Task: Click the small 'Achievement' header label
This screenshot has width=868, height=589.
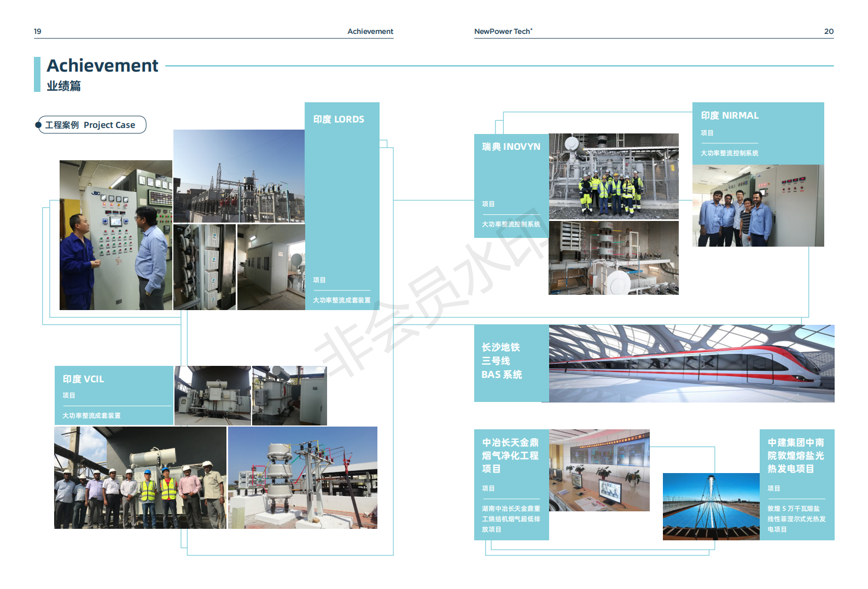Action: click(x=370, y=31)
